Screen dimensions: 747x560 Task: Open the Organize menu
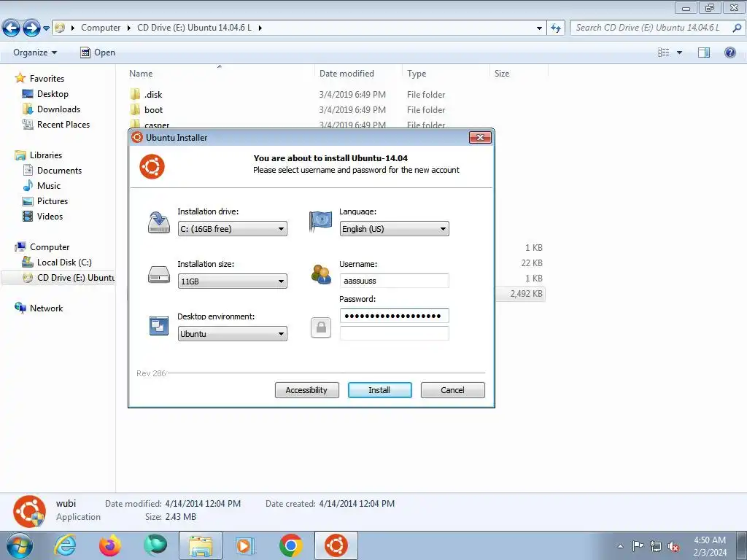coord(35,52)
